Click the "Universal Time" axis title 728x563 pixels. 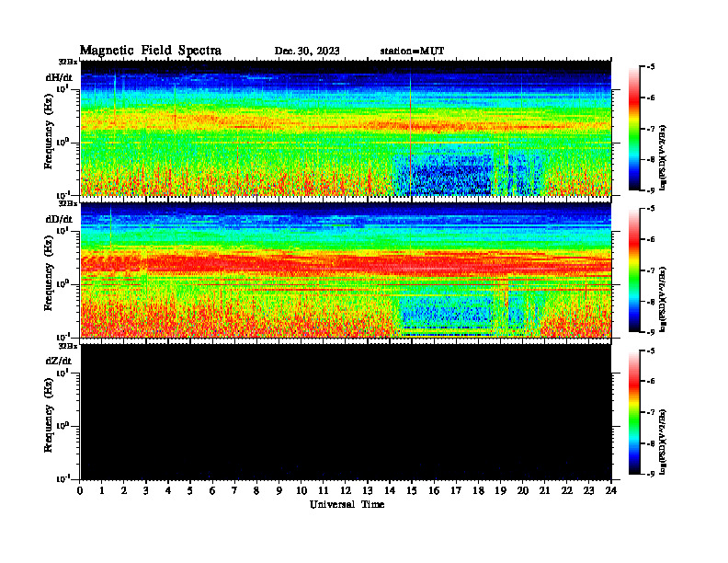click(347, 504)
